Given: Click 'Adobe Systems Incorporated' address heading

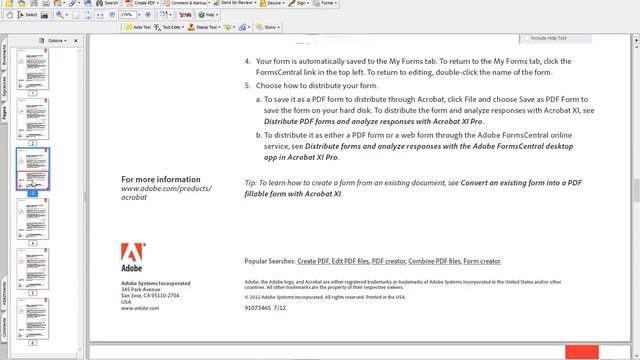Looking at the screenshot, I should [x=156, y=283].
